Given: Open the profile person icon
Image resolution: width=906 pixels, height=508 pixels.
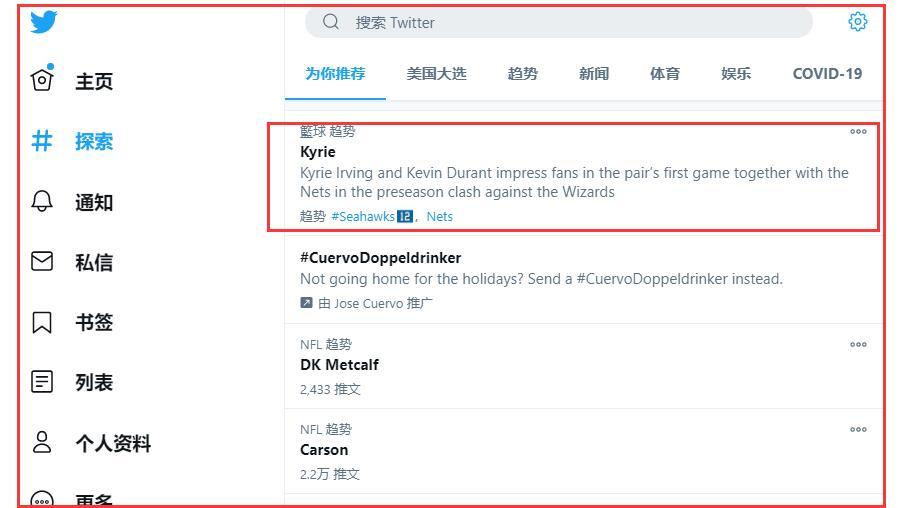Looking at the screenshot, I should pos(42,442).
